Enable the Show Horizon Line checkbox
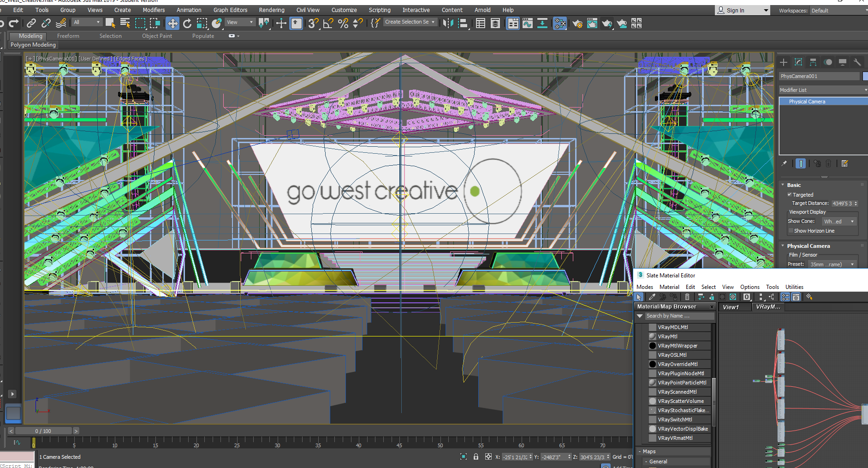The height and width of the screenshot is (468, 868). [791, 230]
